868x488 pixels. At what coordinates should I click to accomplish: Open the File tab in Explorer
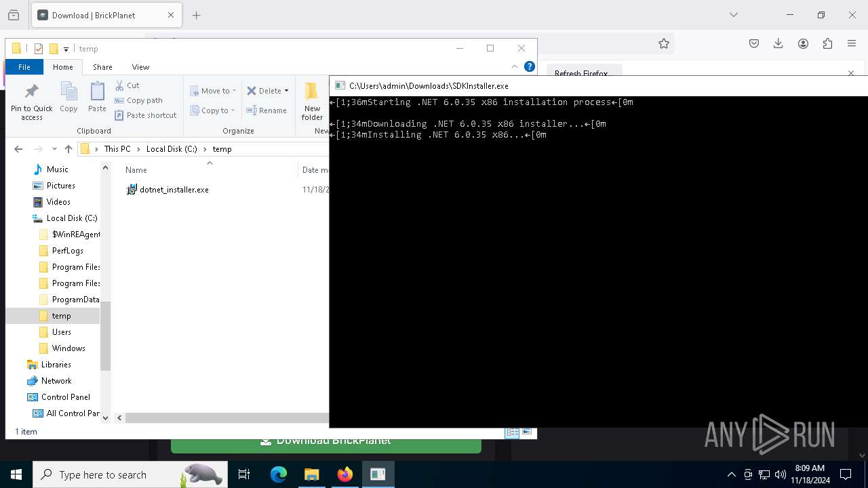pyautogui.click(x=24, y=67)
